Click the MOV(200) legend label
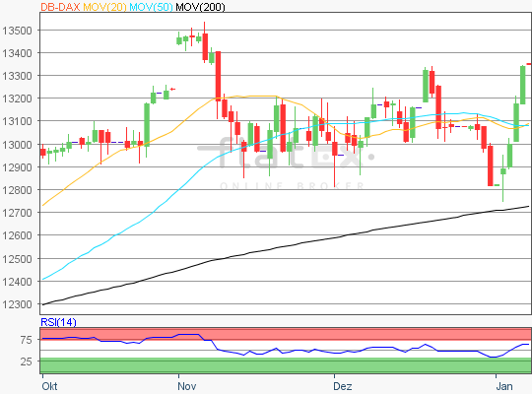The width and height of the screenshot is (532, 394). point(200,7)
